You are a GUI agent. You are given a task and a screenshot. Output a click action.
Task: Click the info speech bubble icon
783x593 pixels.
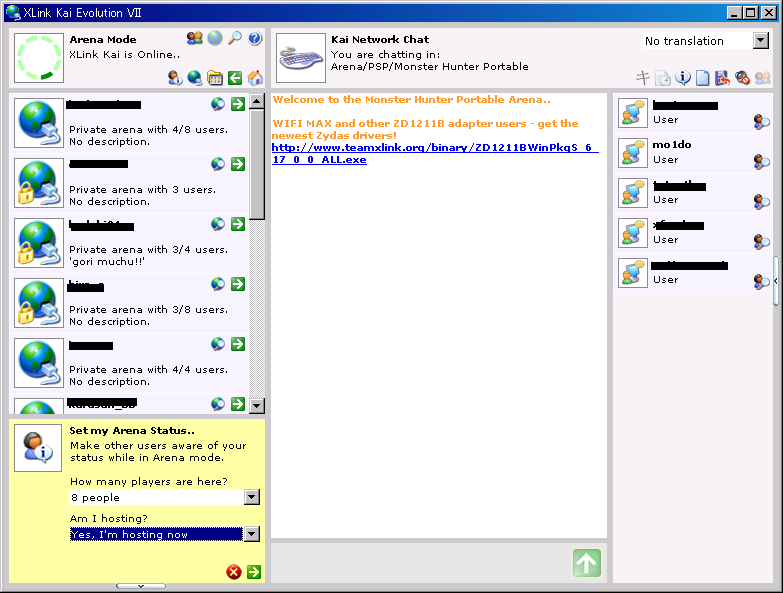tap(683, 78)
